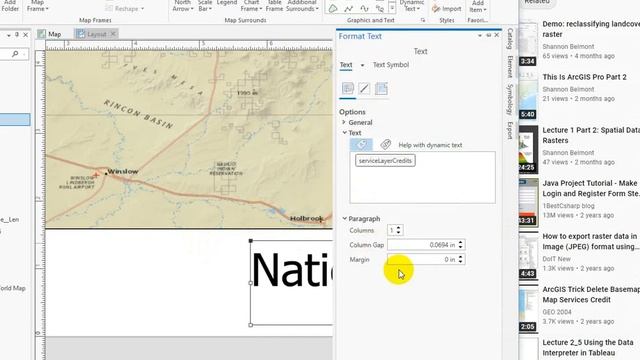Screen dimensions: 640x360
Task: Open the Text dropdown arrow in Format Text
Action: click(362, 65)
